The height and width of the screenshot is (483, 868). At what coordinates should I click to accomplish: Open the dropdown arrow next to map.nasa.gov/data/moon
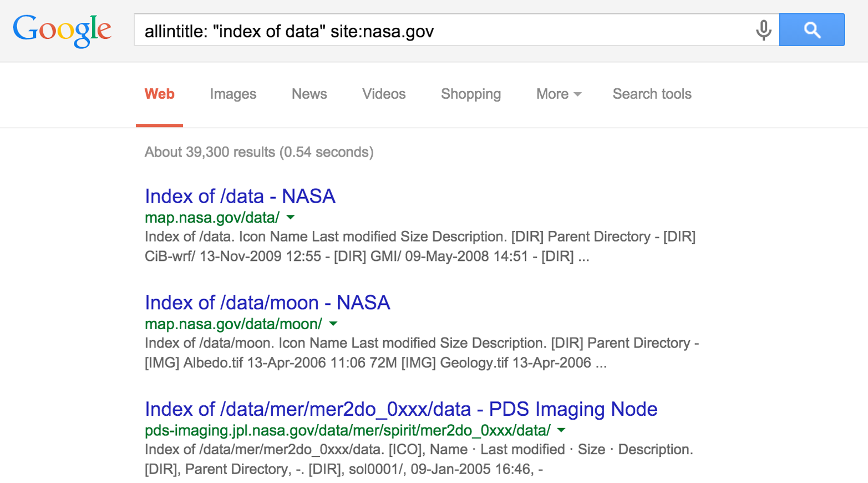[x=334, y=325]
